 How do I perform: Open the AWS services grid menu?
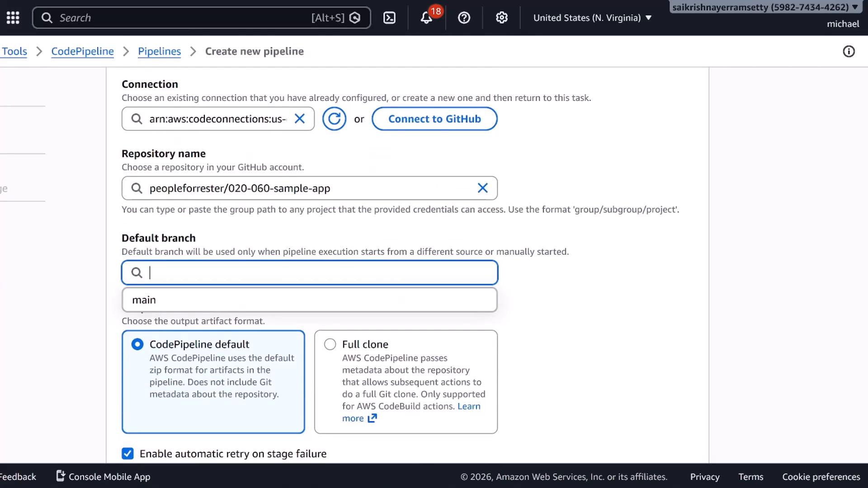(13, 18)
